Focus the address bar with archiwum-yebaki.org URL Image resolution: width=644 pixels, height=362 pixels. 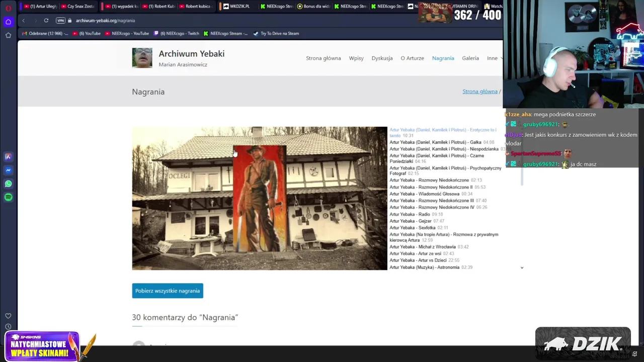(x=105, y=21)
